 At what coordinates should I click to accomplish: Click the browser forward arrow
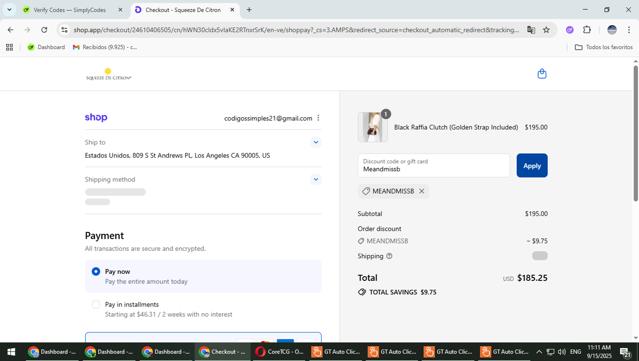[27, 30]
